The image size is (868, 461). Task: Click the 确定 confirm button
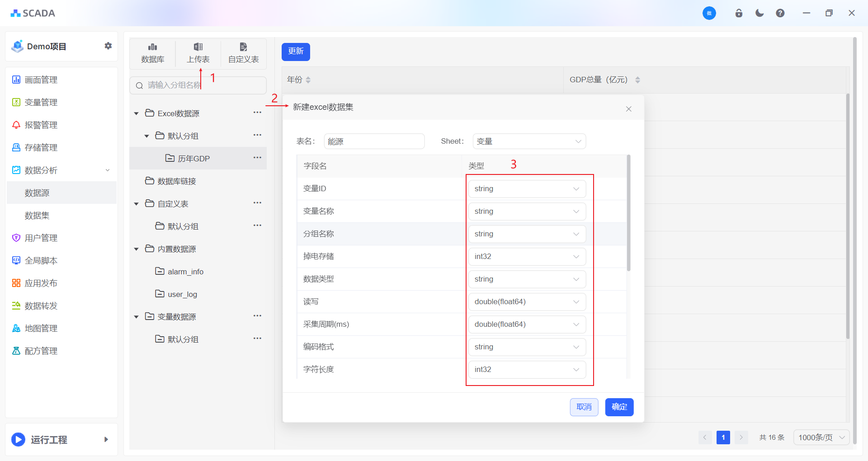point(619,407)
